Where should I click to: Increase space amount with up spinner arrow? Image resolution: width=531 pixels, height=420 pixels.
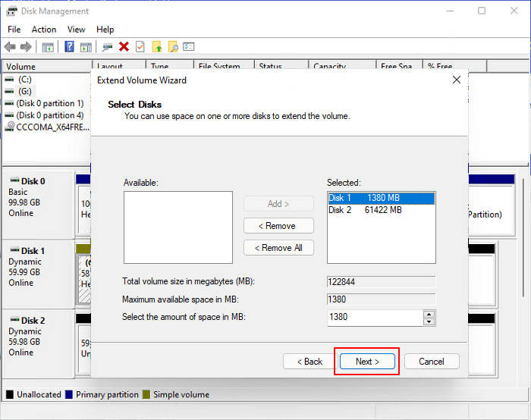click(x=429, y=313)
